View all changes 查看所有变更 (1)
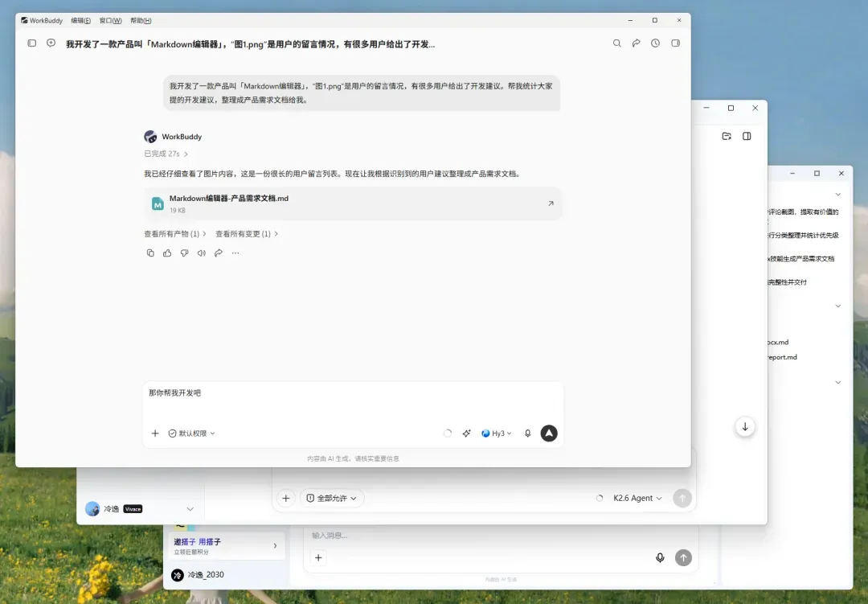The image size is (868, 604). click(247, 234)
